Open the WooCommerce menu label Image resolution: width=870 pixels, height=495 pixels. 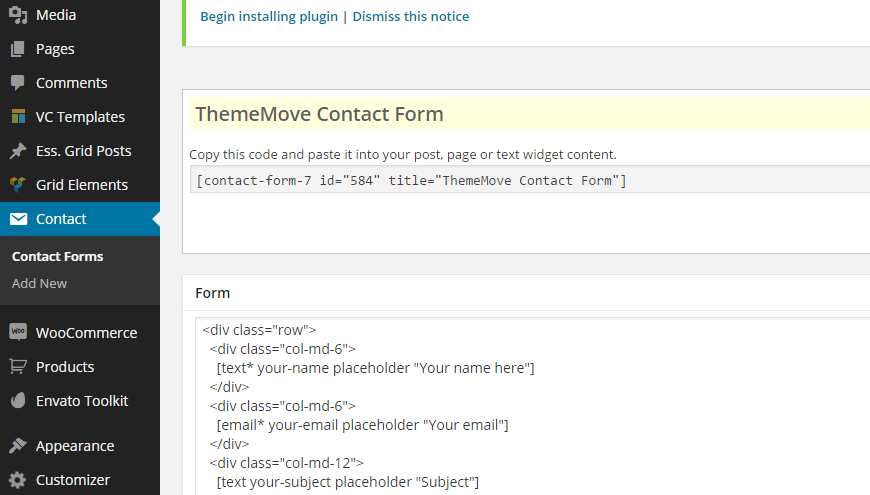(86, 333)
